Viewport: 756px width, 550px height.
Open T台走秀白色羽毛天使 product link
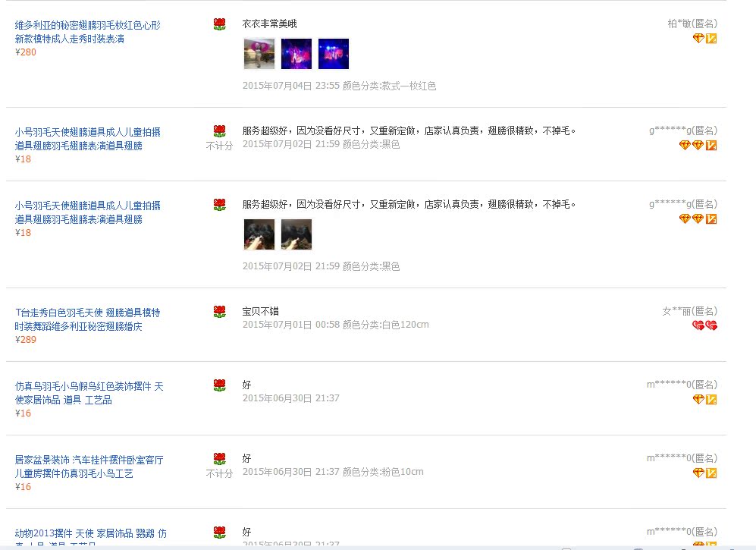click(x=88, y=319)
